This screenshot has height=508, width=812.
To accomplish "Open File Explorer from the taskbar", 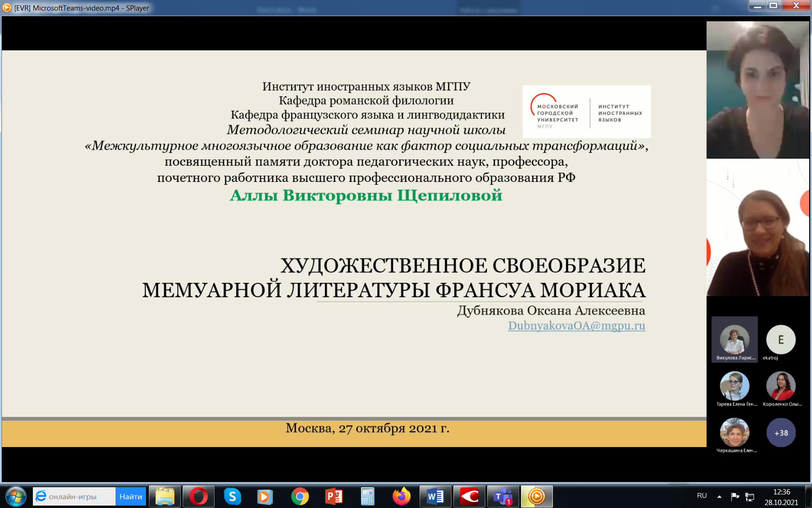I will click(x=165, y=496).
